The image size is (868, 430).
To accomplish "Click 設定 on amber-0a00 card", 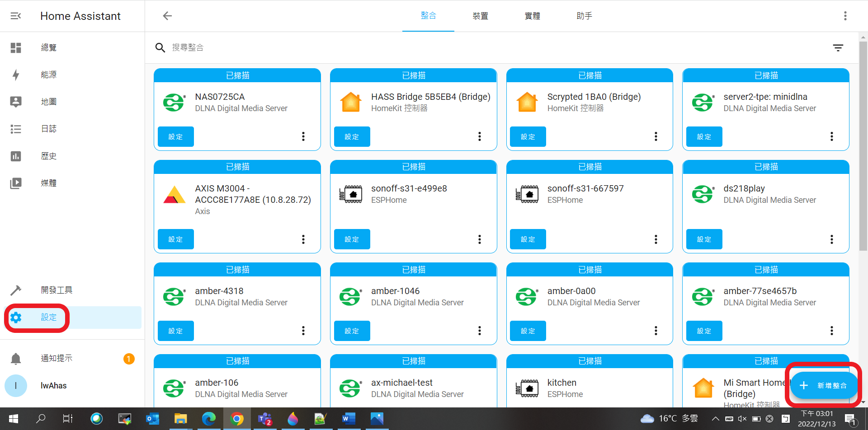I will coord(528,331).
